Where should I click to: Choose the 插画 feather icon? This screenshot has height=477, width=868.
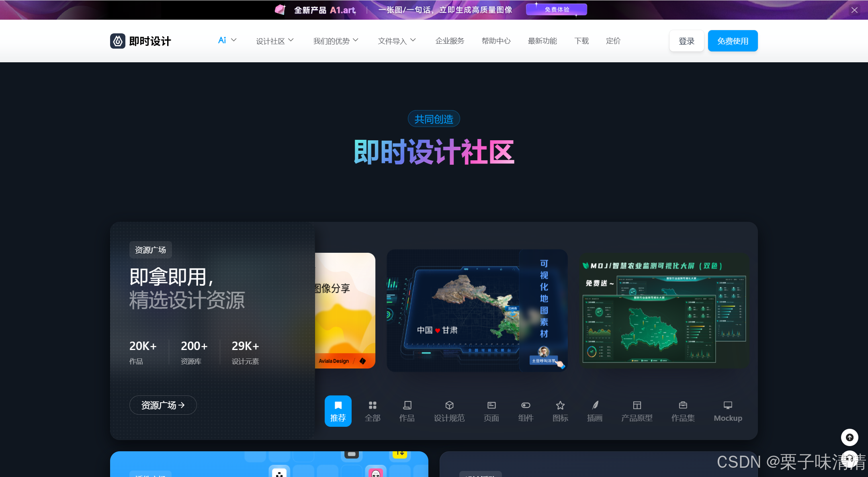click(595, 405)
